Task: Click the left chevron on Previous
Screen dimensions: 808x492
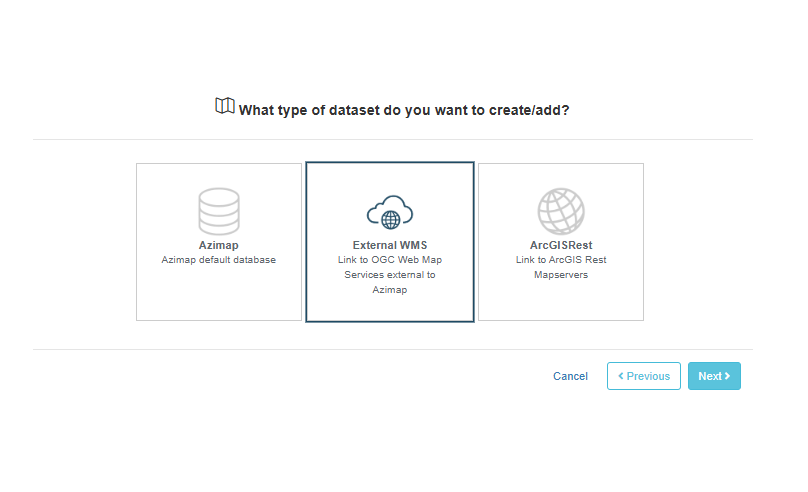Action: tap(621, 376)
